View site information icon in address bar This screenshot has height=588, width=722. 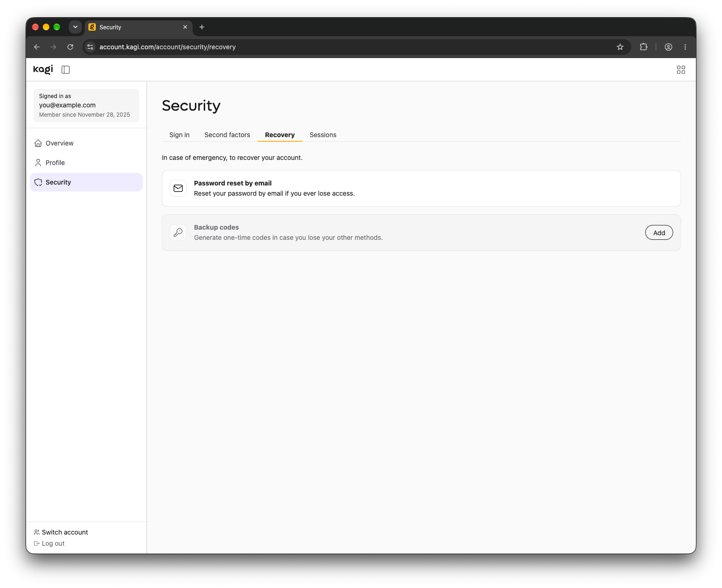91,47
